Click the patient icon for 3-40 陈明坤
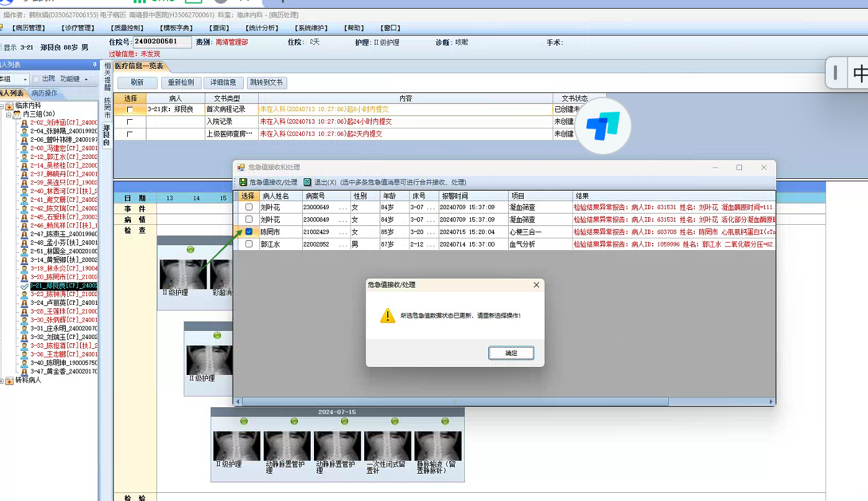The image size is (868, 501). [25, 363]
